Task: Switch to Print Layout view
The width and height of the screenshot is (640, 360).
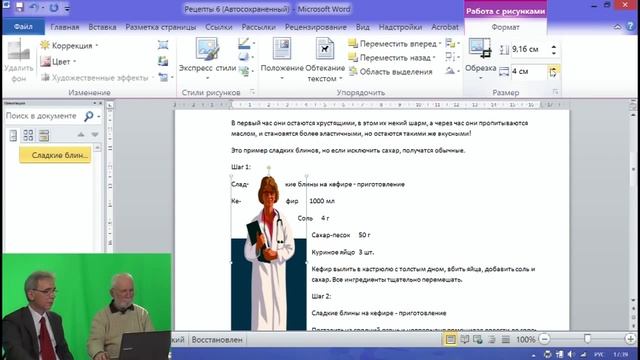Action: click(x=450, y=339)
